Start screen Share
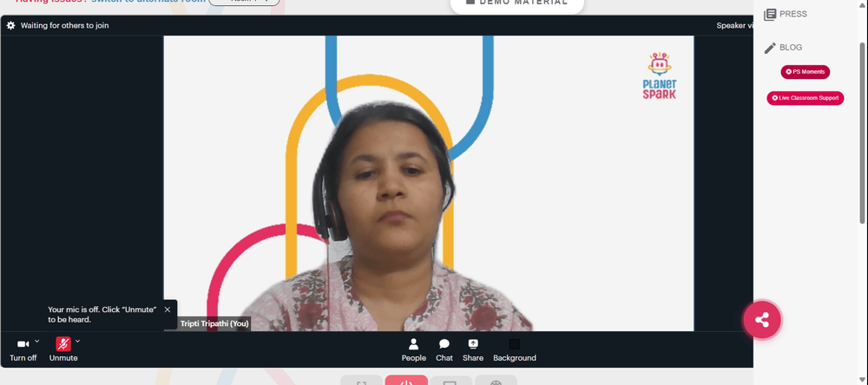The height and width of the screenshot is (385, 868). [x=473, y=350]
